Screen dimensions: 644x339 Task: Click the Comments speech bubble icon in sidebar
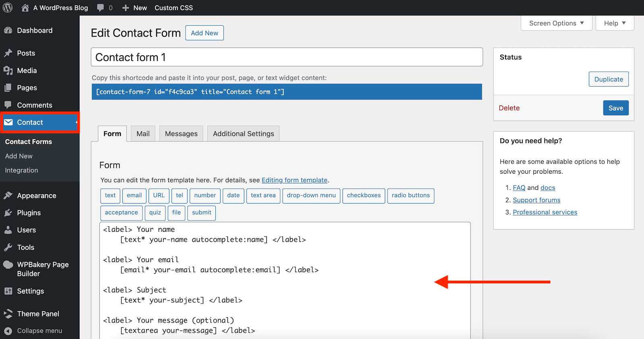tap(8, 105)
